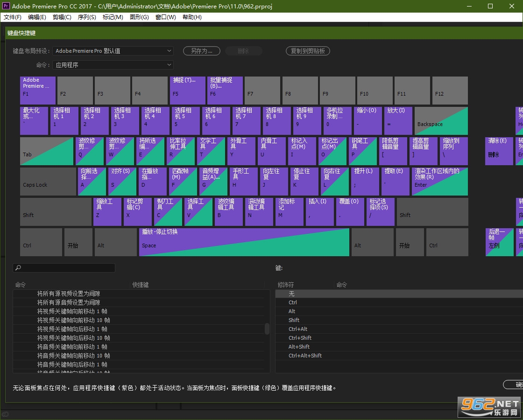
Task: Open the 序列(S) menu
Action: tap(87, 17)
